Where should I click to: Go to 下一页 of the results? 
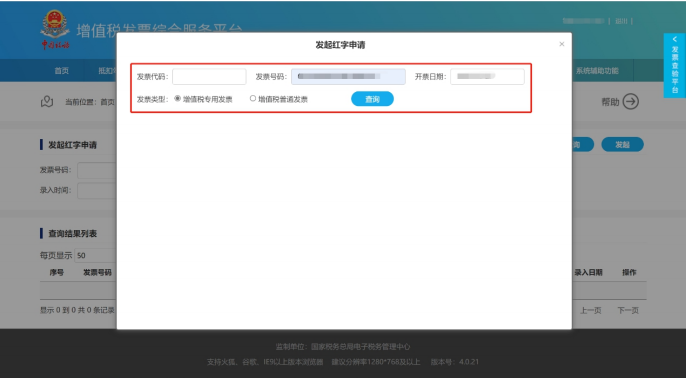click(628, 310)
